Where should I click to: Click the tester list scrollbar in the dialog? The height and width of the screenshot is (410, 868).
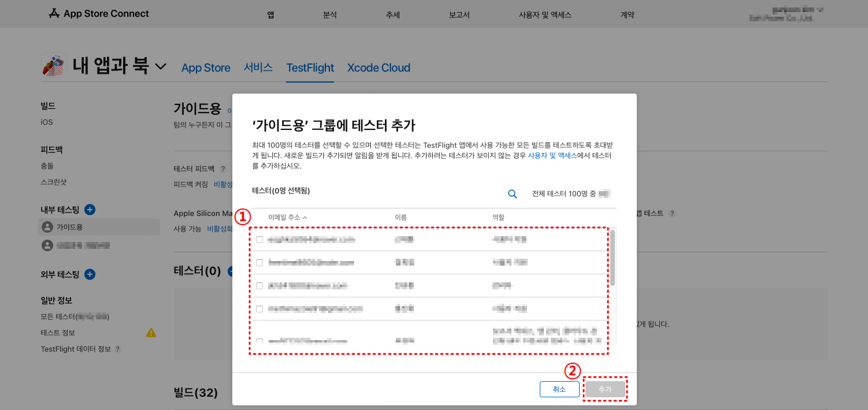tap(613, 258)
